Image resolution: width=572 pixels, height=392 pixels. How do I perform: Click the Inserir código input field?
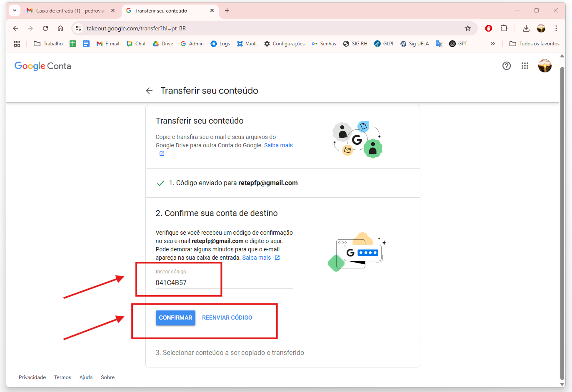point(224,283)
